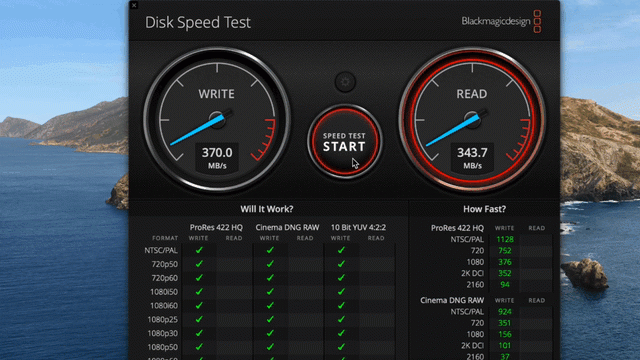
Task: Select the Will It Work? panel header
Action: (x=267, y=209)
